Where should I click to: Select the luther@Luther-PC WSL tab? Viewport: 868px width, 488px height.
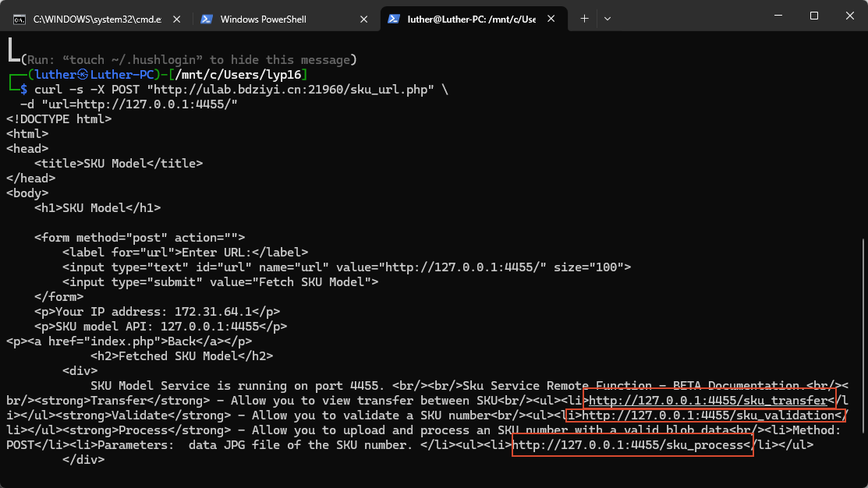pos(474,19)
